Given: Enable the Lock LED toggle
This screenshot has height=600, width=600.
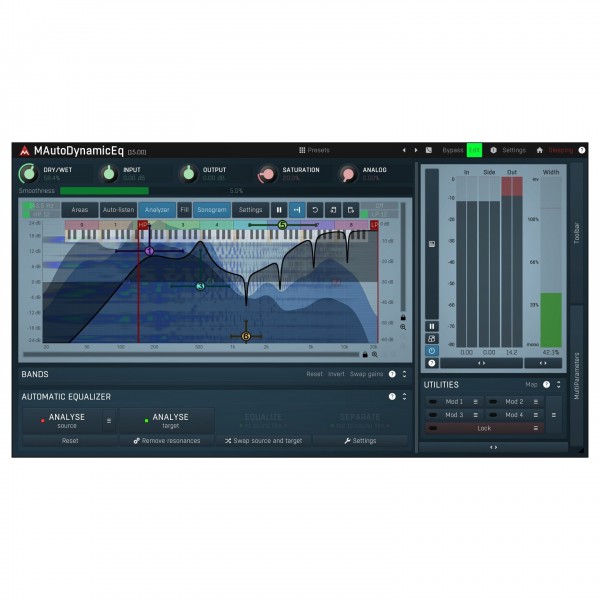Looking at the screenshot, I should coord(433,428).
